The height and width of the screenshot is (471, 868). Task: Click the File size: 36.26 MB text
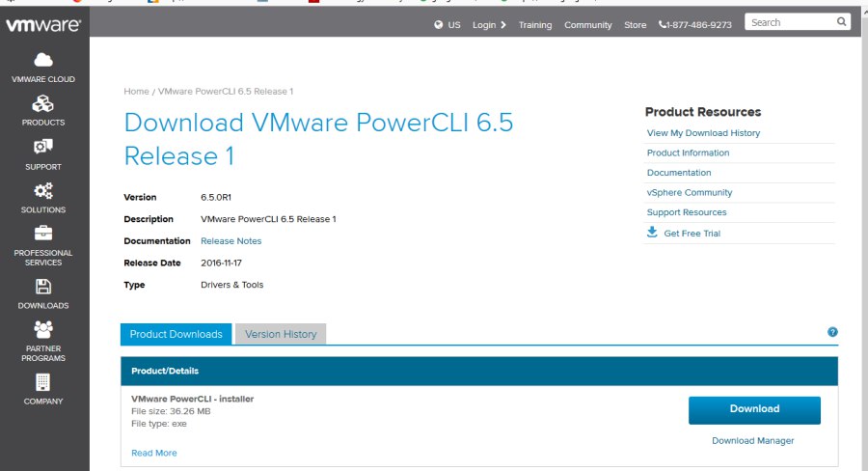point(171,411)
